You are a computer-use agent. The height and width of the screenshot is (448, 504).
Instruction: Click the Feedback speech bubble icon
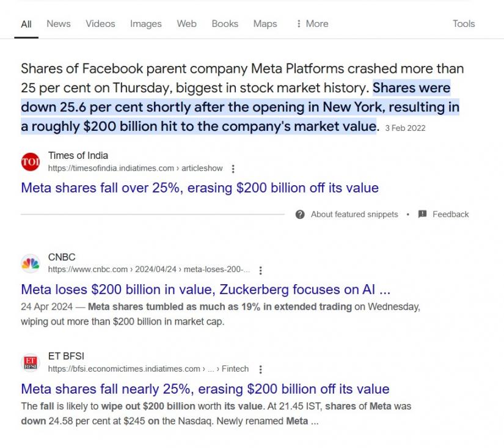(x=422, y=215)
